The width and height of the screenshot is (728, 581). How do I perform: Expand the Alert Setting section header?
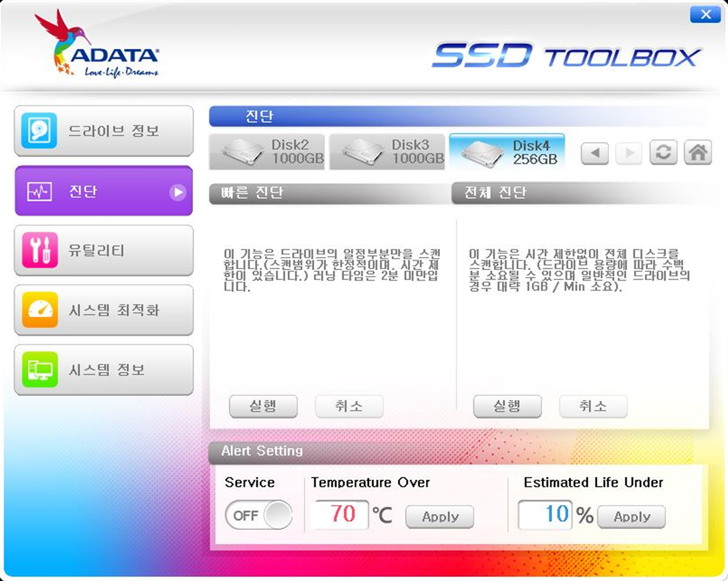click(262, 451)
